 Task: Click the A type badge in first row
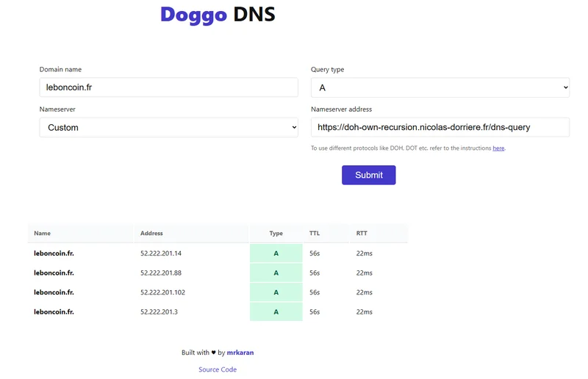pos(276,253)
